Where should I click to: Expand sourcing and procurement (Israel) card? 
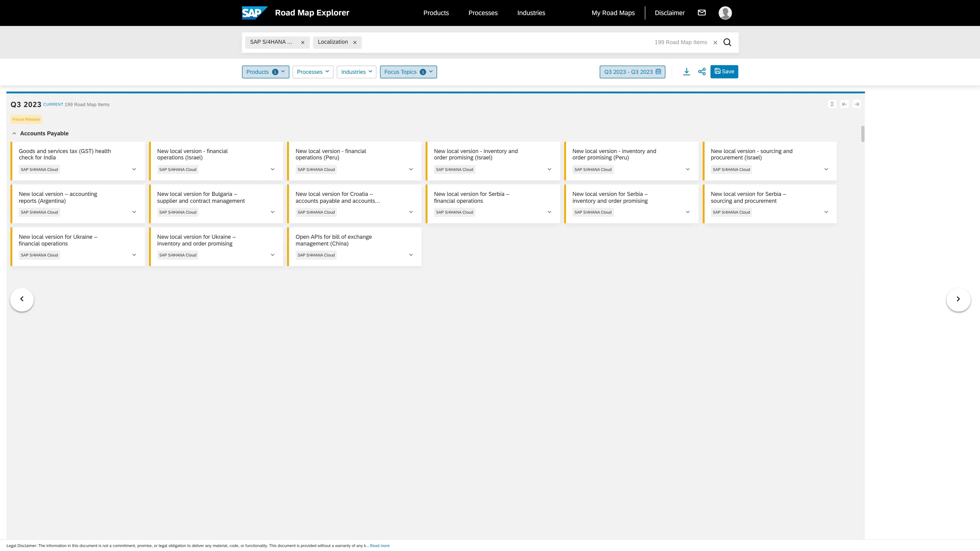pos(826,170)
